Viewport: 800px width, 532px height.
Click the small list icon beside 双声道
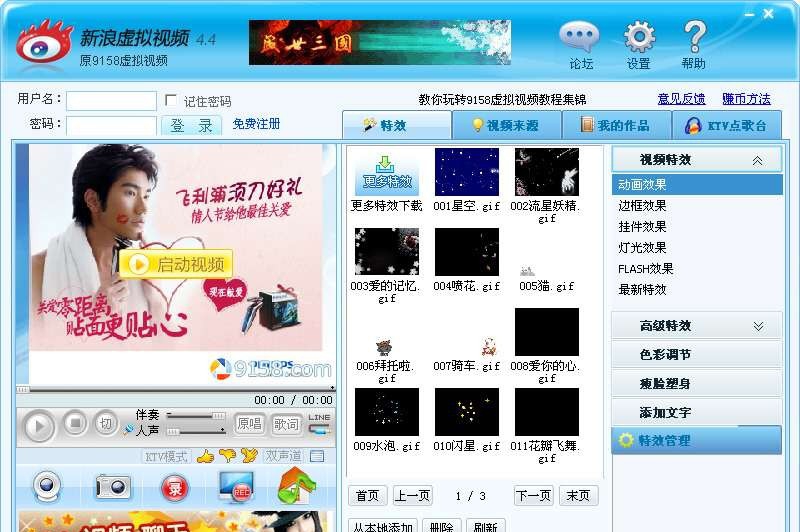317,456
